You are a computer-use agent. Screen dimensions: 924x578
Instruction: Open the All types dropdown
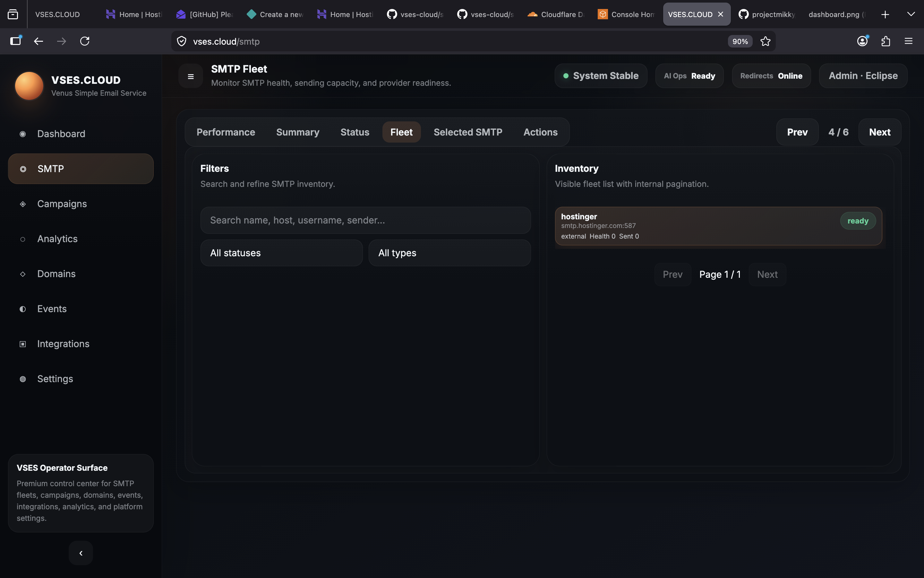point(449,253)
